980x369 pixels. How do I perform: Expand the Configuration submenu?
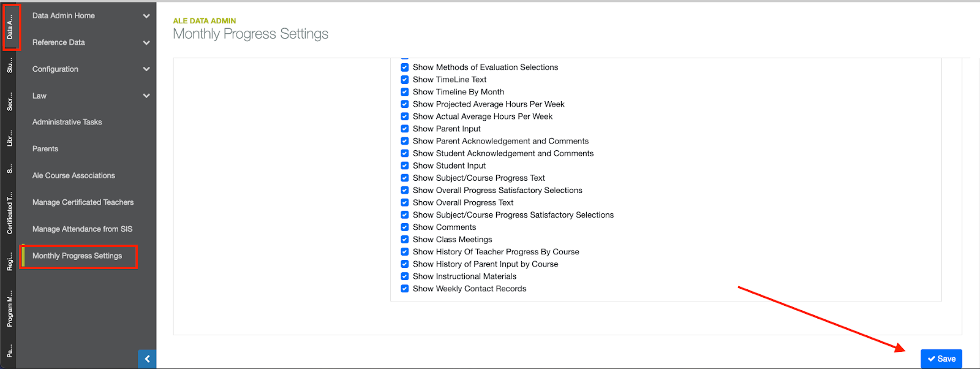pos(146,69)
